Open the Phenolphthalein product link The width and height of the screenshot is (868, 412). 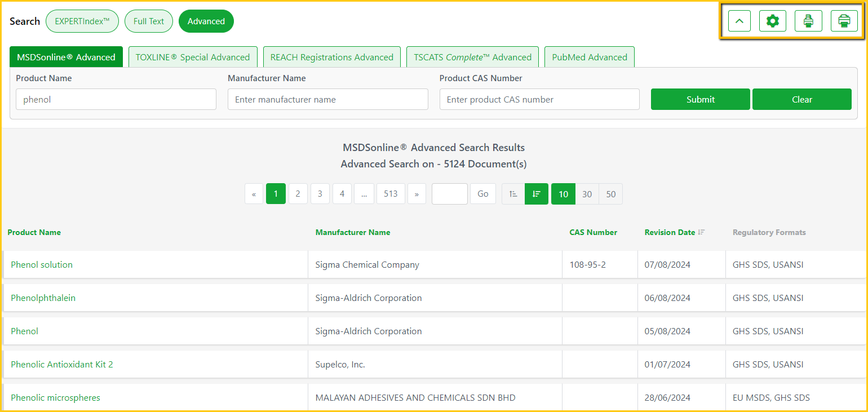coord(43,298)
